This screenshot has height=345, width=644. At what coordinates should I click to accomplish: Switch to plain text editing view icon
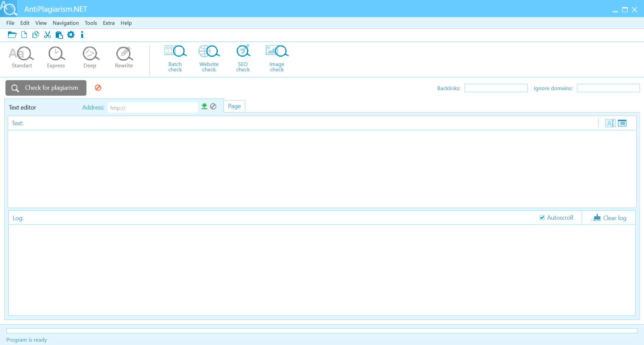(610, 123)
